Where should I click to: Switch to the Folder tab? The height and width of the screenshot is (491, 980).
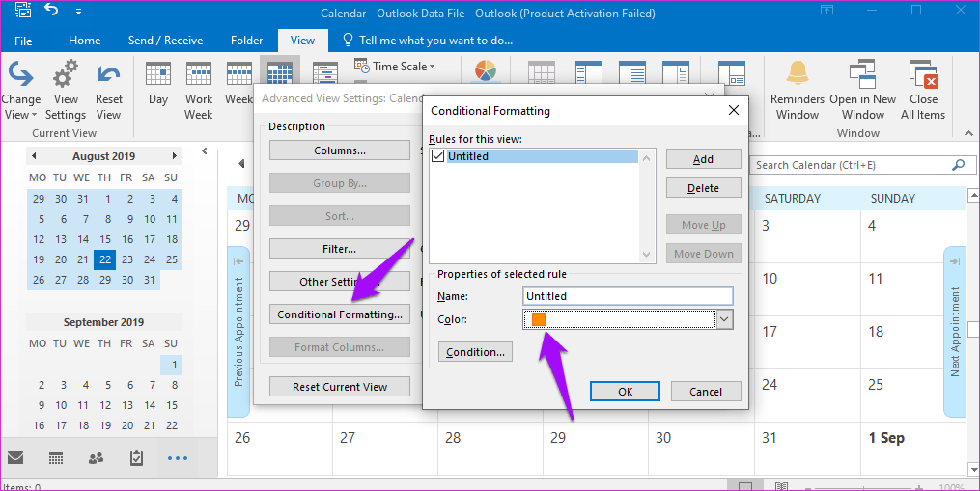[247, 41]
